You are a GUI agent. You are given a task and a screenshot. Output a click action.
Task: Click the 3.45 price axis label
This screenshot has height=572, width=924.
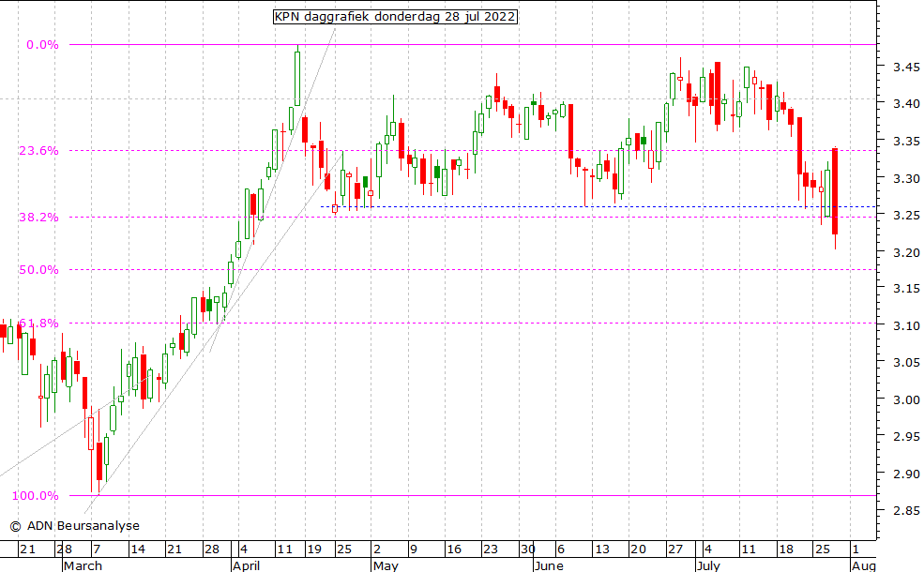pos(906,68)
